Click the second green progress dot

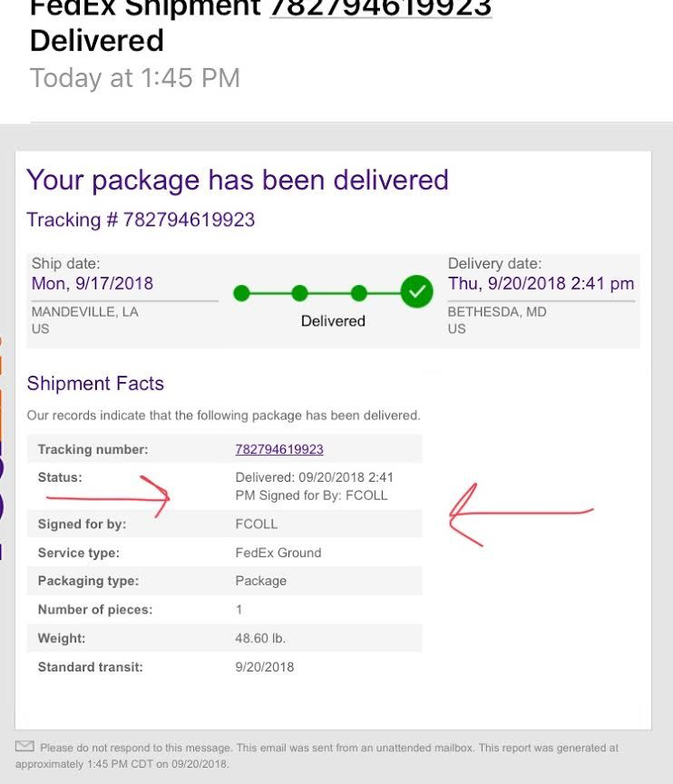(300, 293)
